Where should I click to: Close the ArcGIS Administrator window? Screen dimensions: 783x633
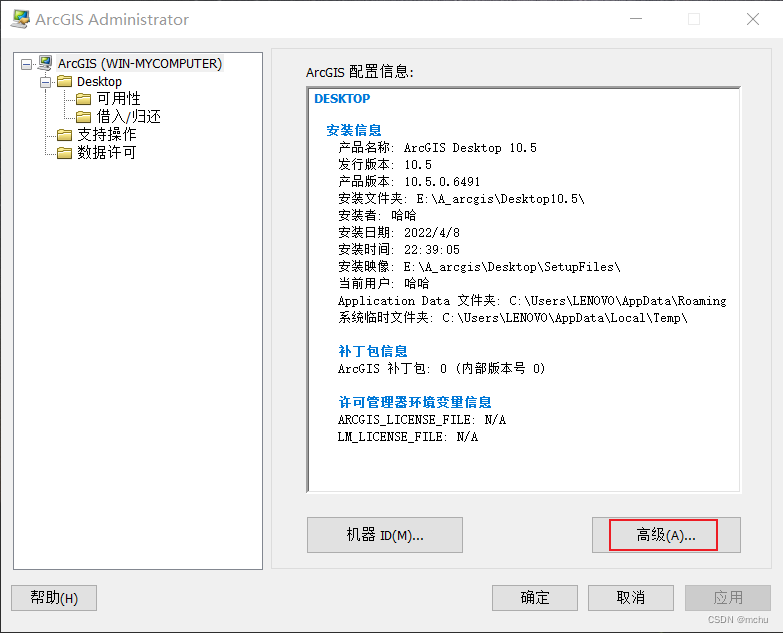click(x=753, y=19)
